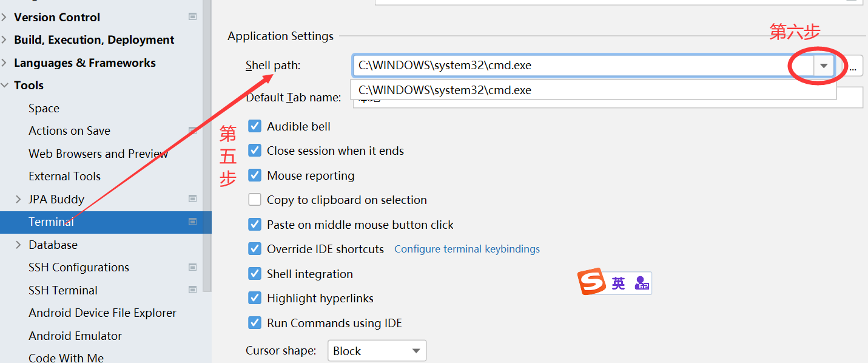Open the Shell path dropdown arrow

click(x=823, y=66)
